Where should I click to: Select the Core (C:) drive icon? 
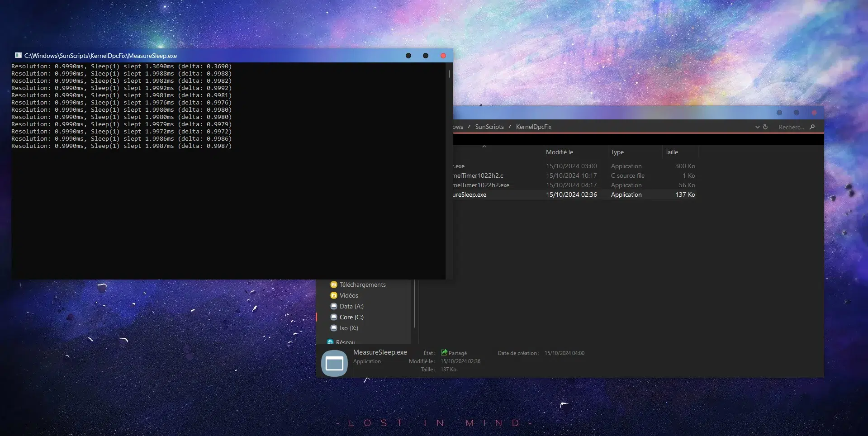coord(334,317)
